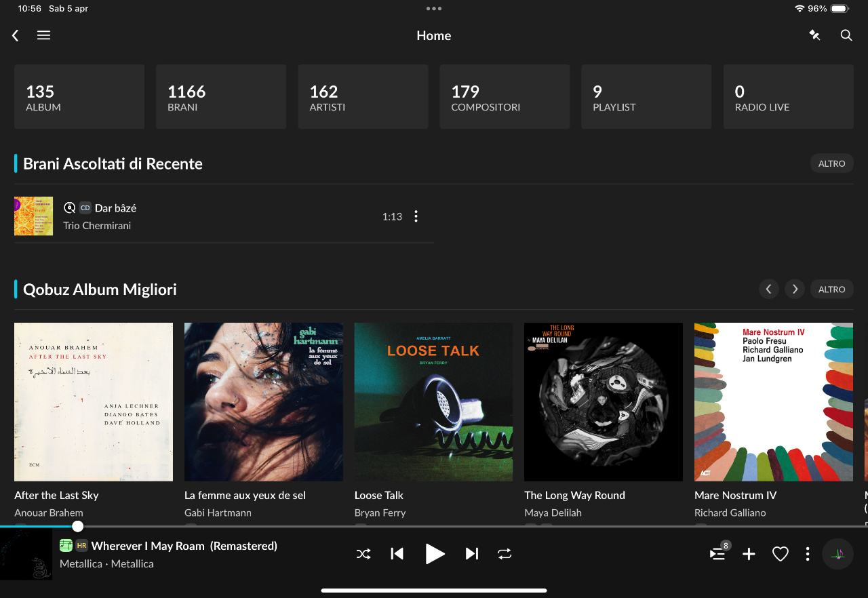Show more Qobuz Album Migliori via ALTRO
This screenshot has height=598, width=868.
[831, 290]
